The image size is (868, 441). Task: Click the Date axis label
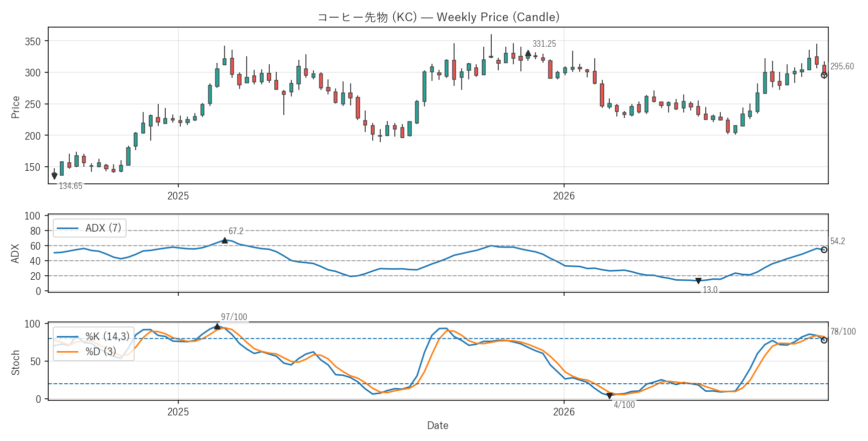438,425
